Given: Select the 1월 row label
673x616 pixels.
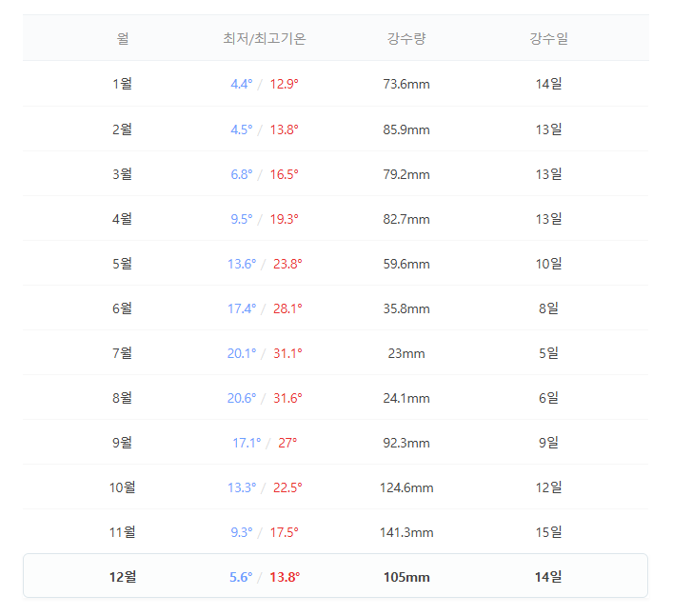Looking at the screenshot, I should [x=123, y=84].
